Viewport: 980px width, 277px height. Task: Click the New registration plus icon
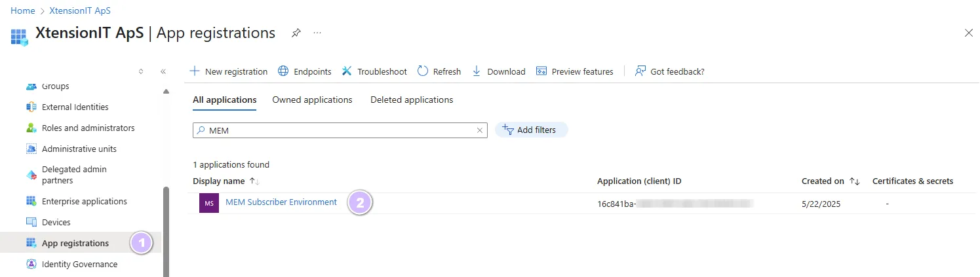point(195,71)
